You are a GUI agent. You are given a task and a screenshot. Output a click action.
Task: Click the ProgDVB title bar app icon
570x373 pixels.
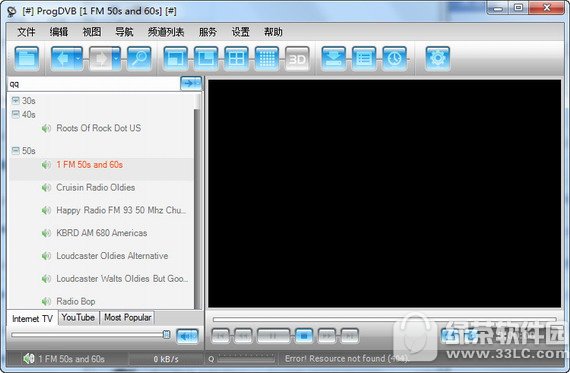[x=12, y=11]
